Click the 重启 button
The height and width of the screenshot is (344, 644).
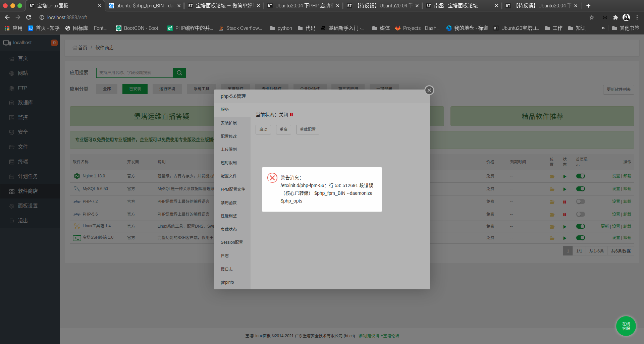(x=283, y=129)
